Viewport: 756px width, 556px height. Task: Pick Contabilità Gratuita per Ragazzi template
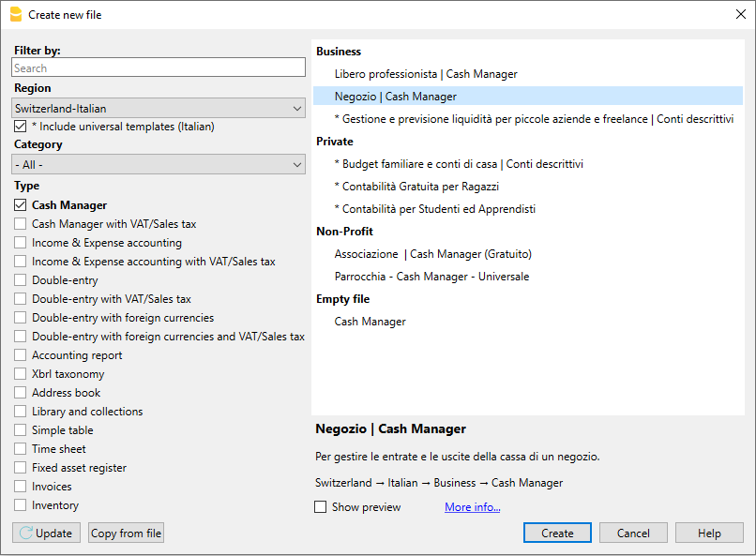pos(528,187)
